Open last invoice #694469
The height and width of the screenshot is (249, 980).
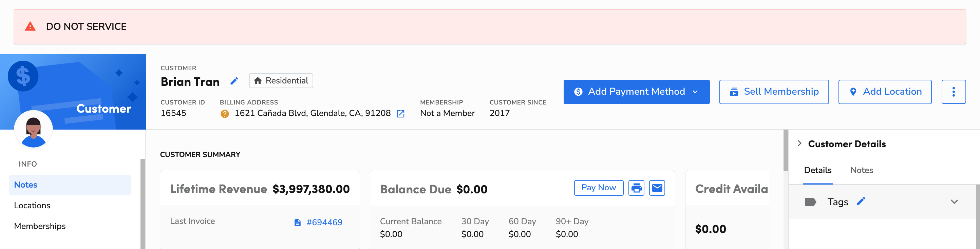[x=324, y=223]
